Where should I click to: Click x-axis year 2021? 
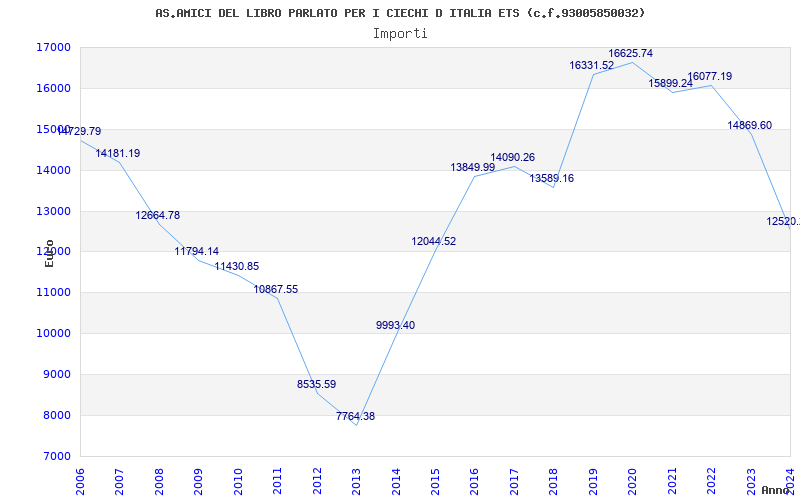pos(672,481)
